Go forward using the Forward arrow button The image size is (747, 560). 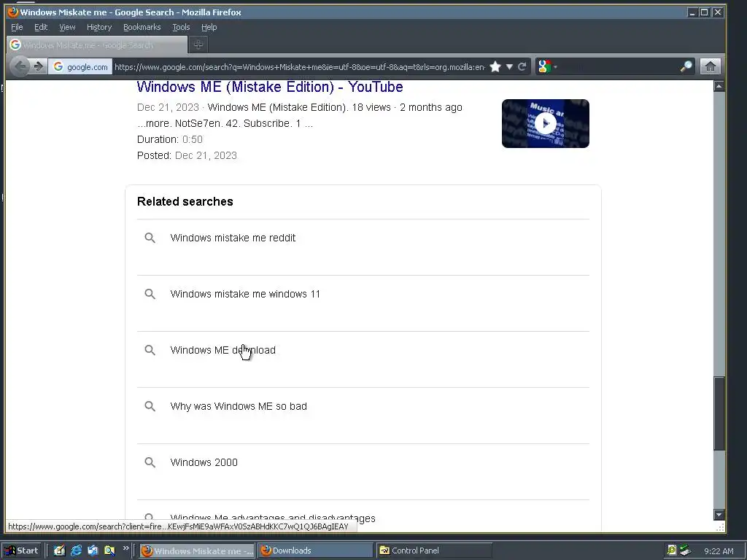[39, 66]
